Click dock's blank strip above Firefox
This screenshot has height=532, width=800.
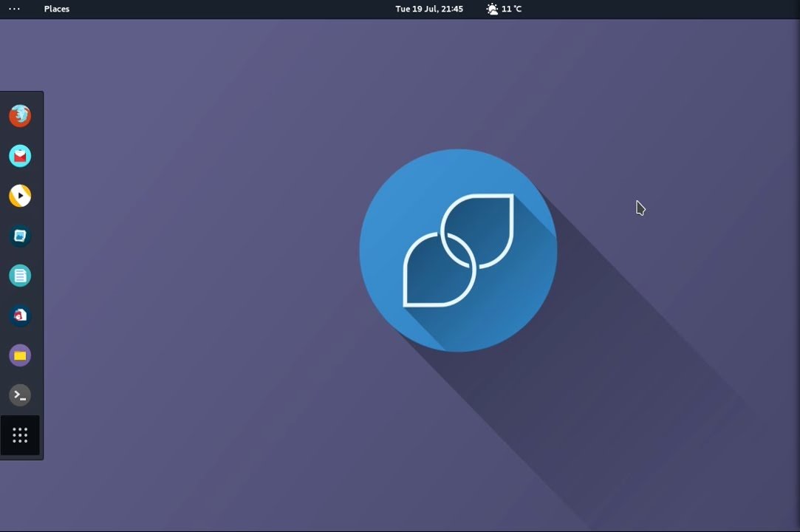coord(21,97)
